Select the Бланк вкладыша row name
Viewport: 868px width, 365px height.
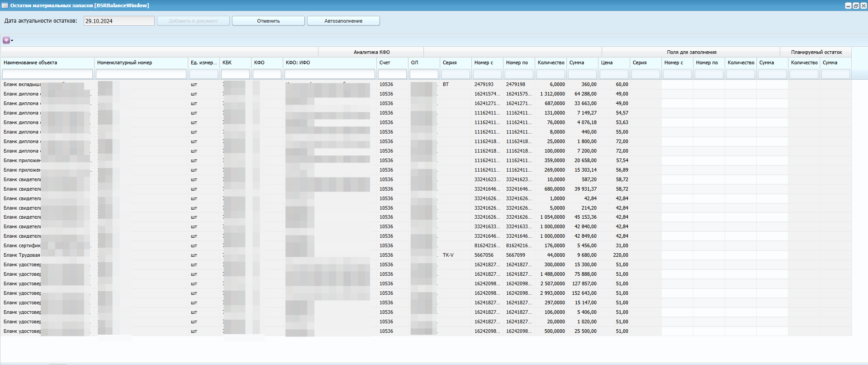22,84
